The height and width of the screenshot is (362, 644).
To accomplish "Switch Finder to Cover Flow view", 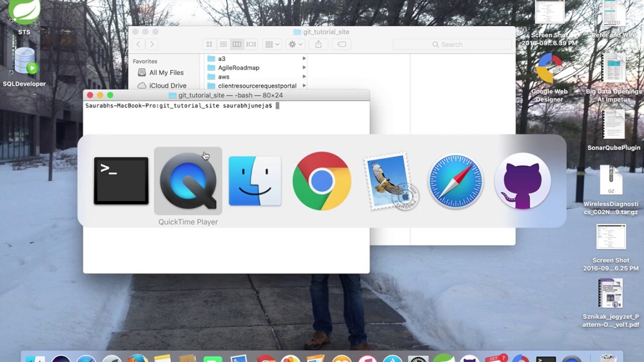I will [251, 44].
